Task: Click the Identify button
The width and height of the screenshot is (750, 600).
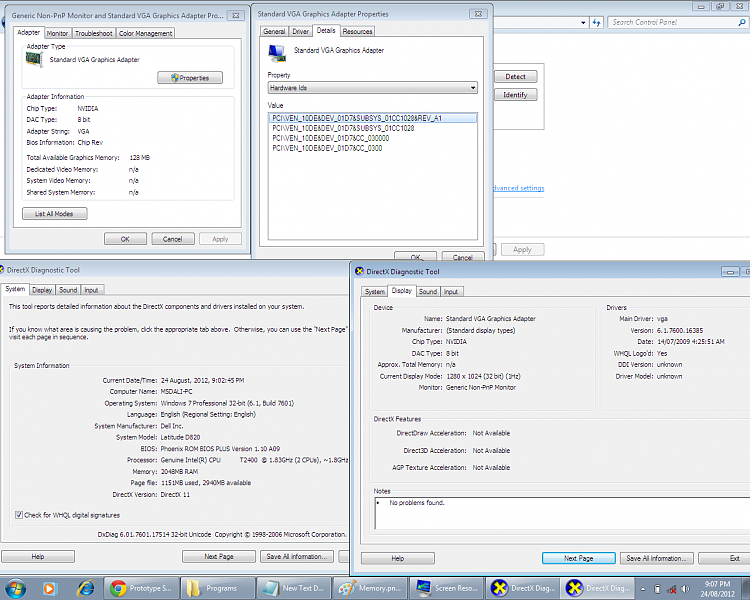Action: (516, 95)
